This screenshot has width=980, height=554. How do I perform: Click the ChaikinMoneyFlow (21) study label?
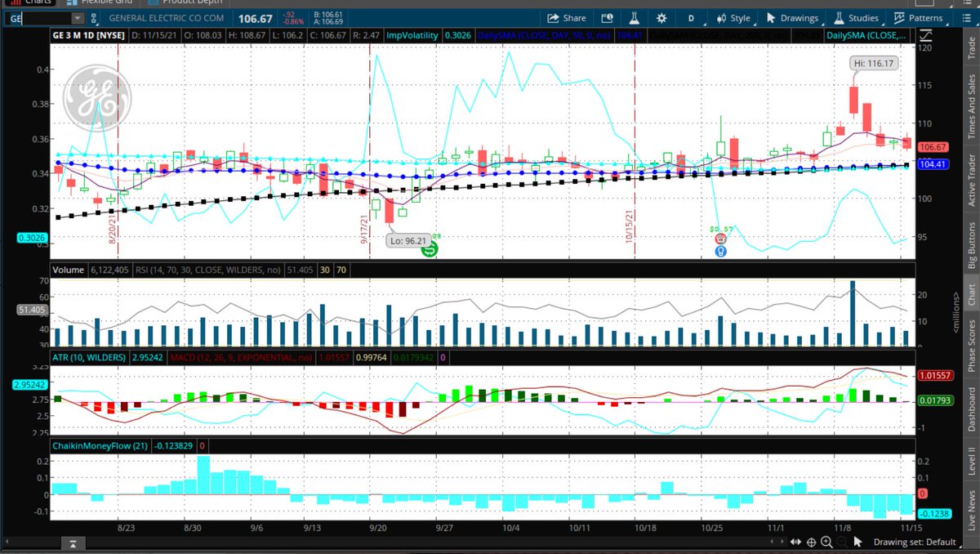101,446
